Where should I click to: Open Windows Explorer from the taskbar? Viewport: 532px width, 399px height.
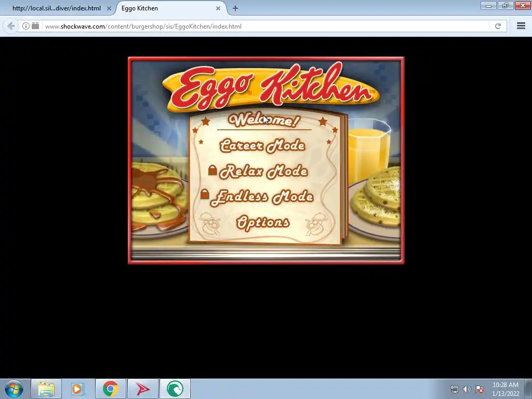click(46, 389)
